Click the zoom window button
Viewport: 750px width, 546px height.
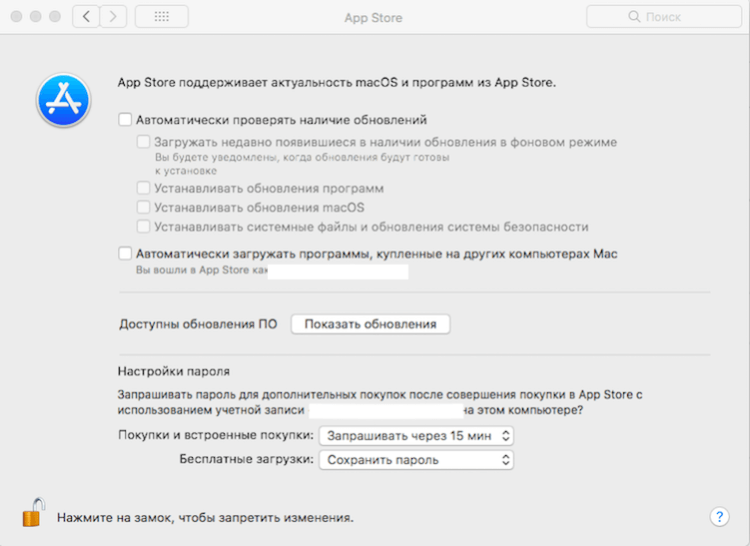(55, 17)
